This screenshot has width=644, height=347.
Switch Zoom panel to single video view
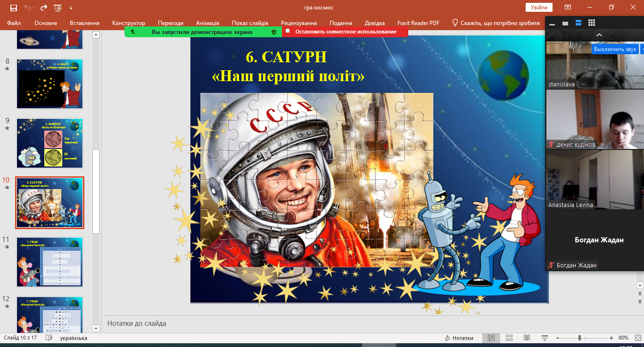point(565,23)
